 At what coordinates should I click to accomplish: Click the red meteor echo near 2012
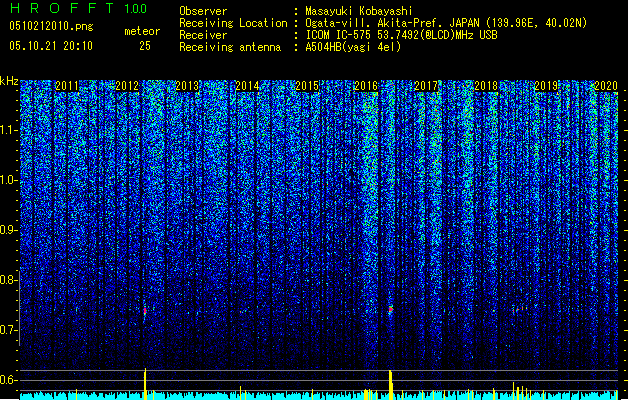(145, 311)
